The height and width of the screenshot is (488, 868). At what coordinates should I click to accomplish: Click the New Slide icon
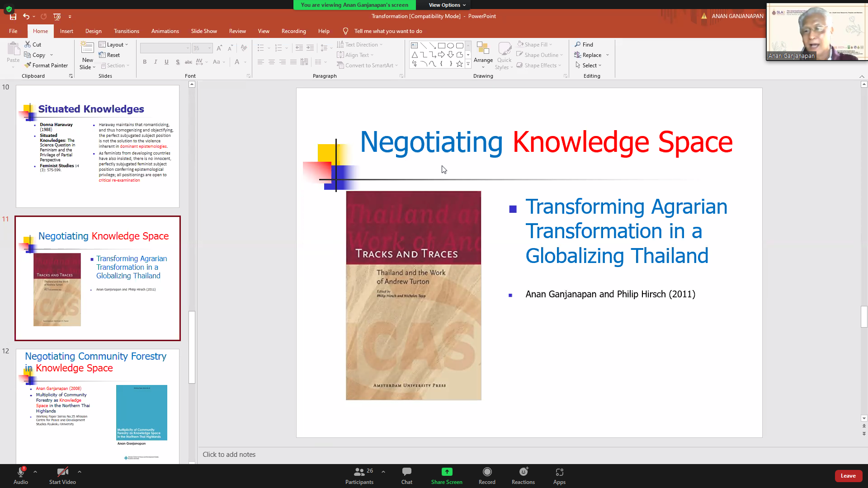pyautogui.click(x=87, y=49)
